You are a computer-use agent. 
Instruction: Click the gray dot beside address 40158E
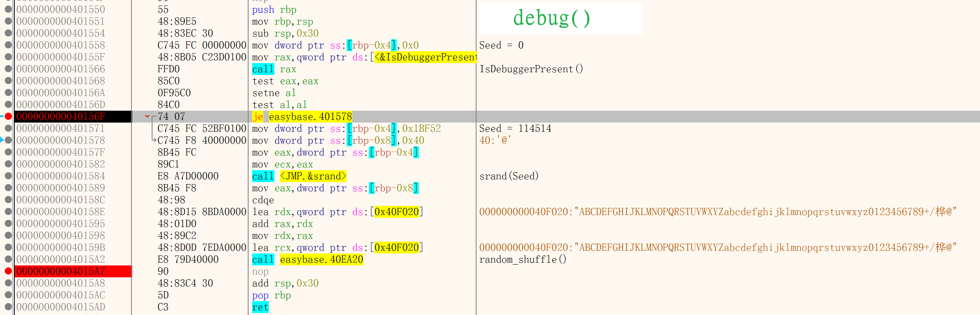point(8,212)
